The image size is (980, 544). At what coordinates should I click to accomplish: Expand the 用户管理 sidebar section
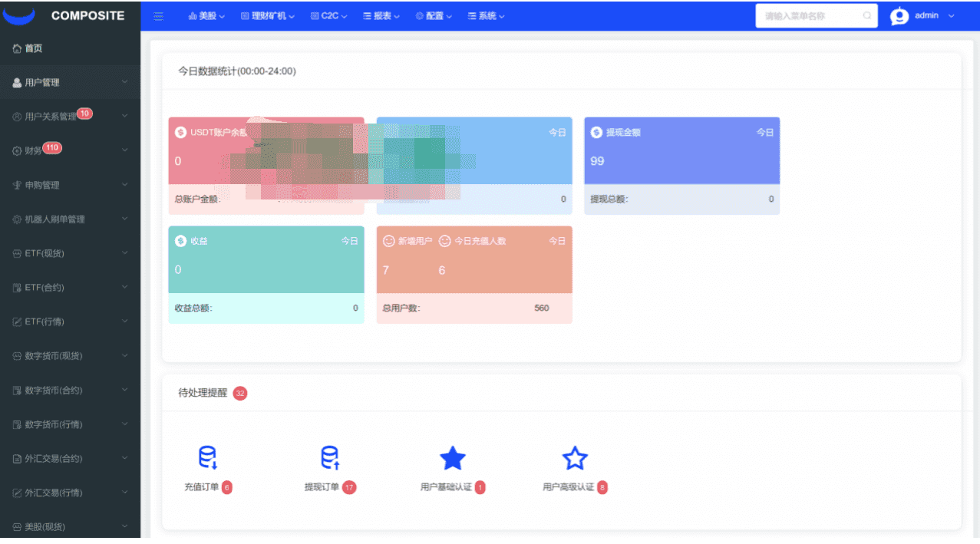tap(70, 83)
